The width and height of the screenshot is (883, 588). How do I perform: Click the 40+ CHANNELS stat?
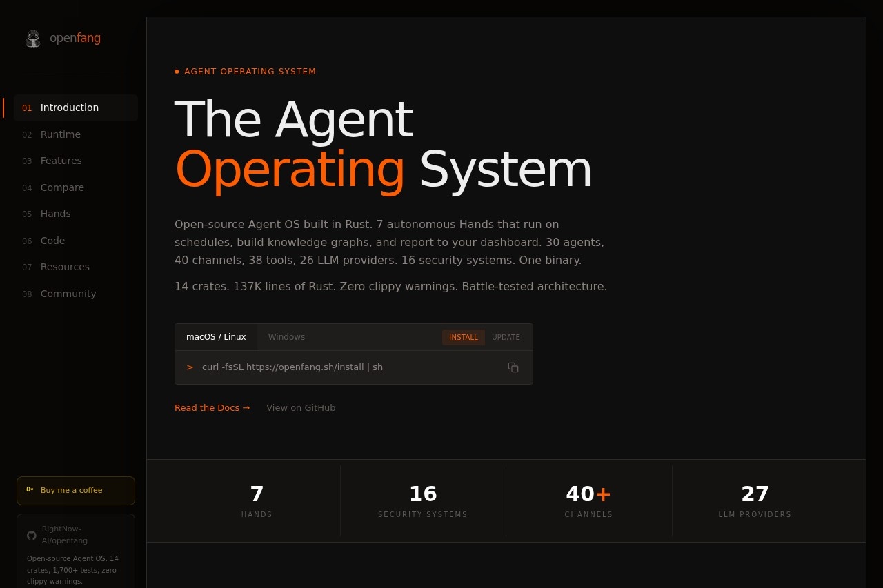click(x=588, y=500)
